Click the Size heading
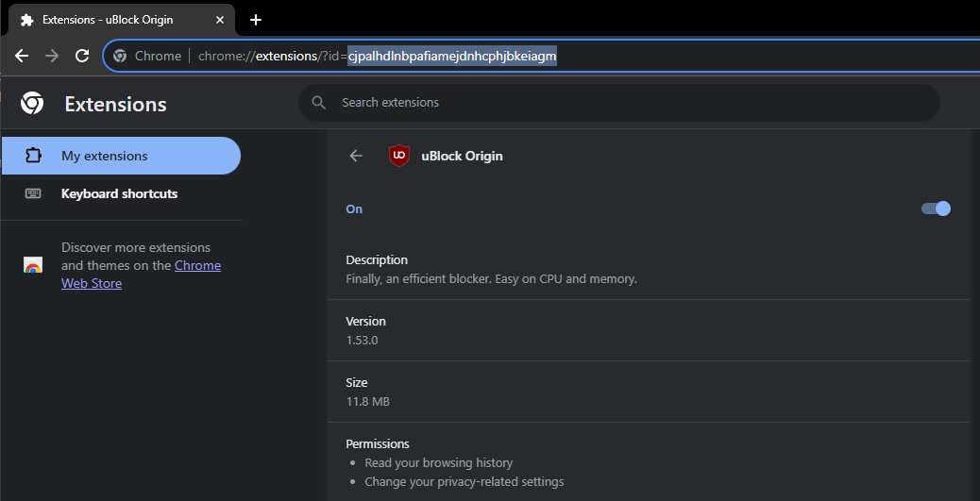The height and width of the screenshot is (501, 980). coord(356,382)
